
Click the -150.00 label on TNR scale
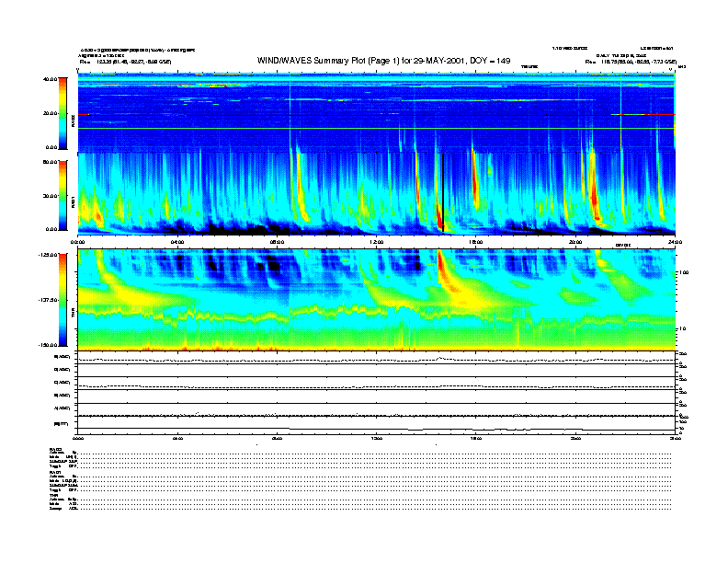(48, 345)
